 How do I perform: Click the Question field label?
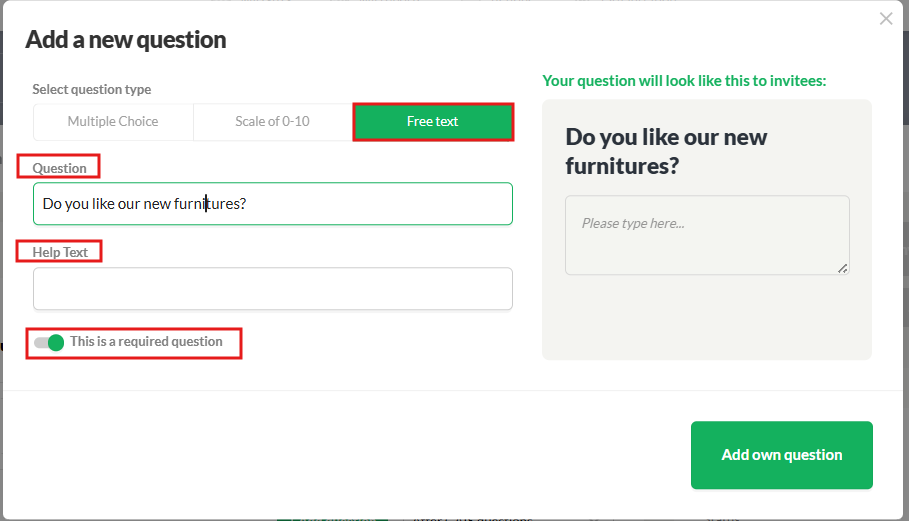pos(59,168)
